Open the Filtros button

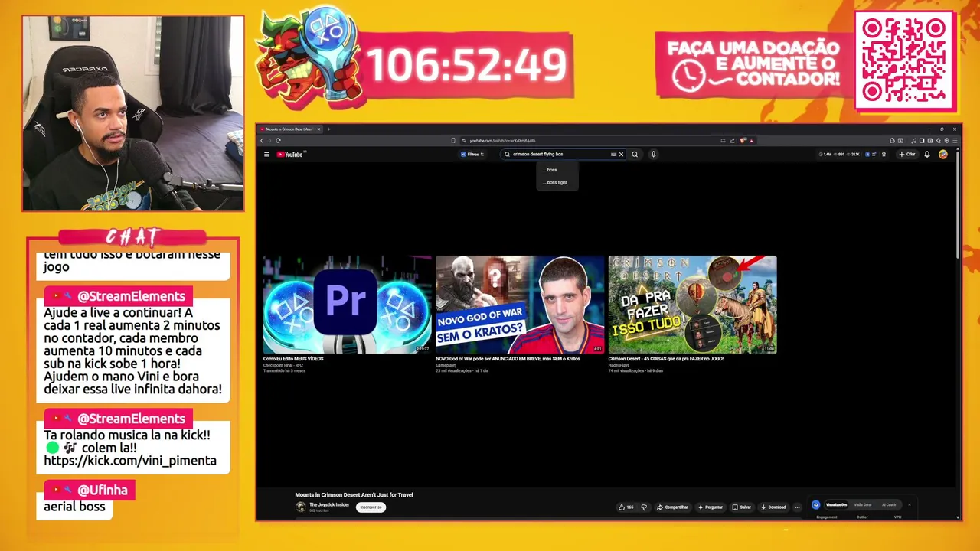pyautogui.click(x=472, y=155)
